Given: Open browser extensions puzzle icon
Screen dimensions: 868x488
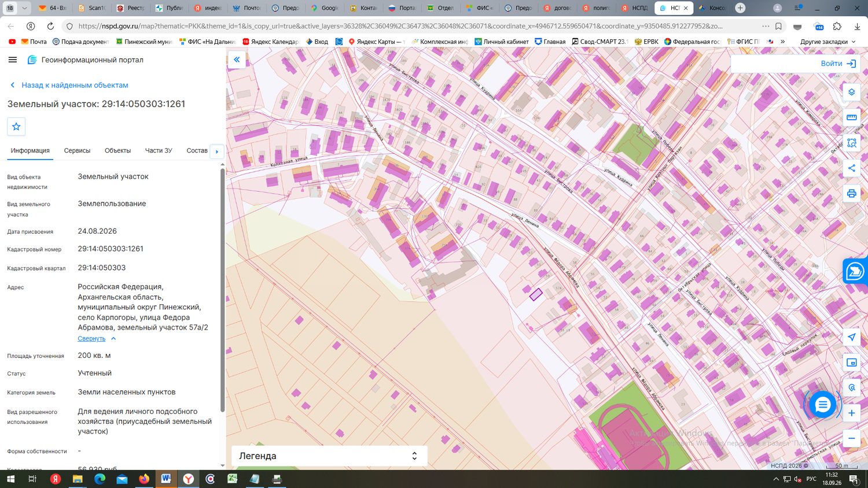Looking at the screenshot, I should coord(837,26).
